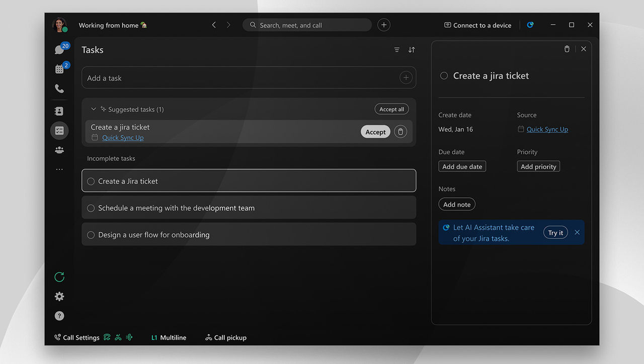Delete the suggested jira ticket task
The image size is (644, 364).
pyautogui.click(x=400, y=132)
